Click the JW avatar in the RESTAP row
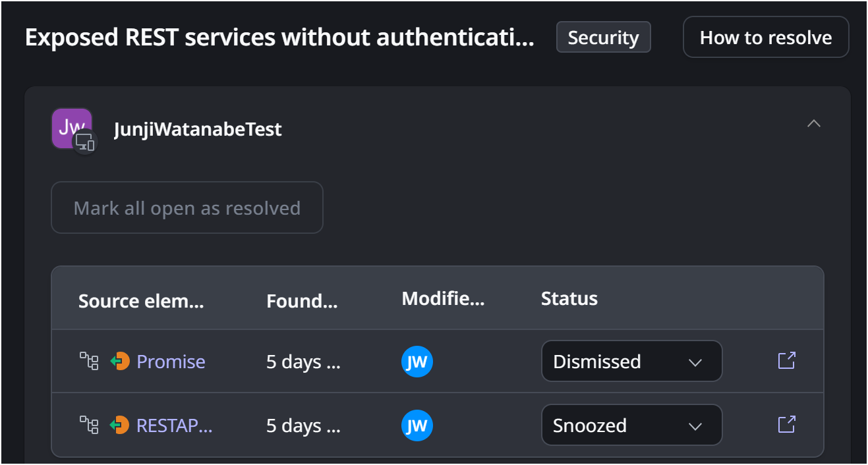This screenshot has height=465, width=868. tap(417, 425)
